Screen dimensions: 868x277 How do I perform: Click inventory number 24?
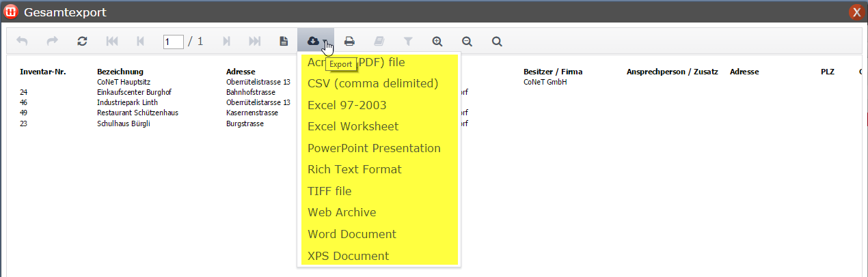(x=24, y=92)
